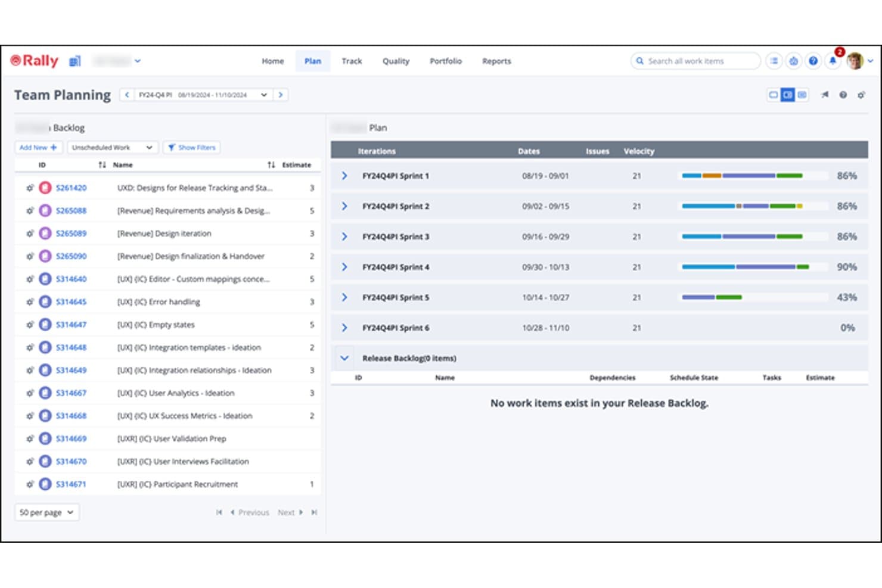Collapse the Release Backlog section

344,358
